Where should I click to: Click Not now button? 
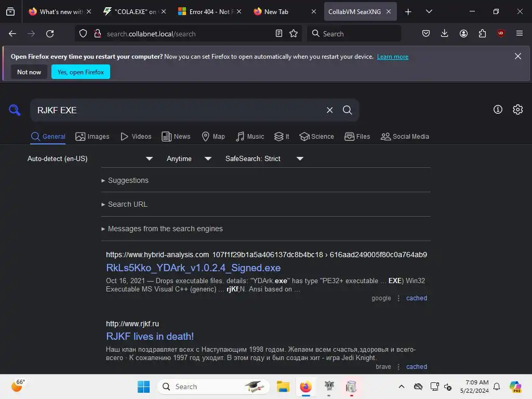(x=29, y=72)
